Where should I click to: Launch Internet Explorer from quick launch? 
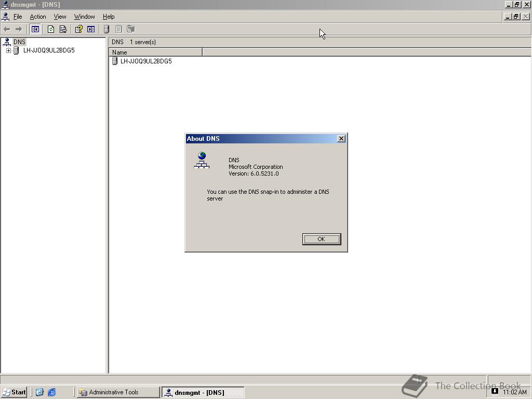click(51, 392)
